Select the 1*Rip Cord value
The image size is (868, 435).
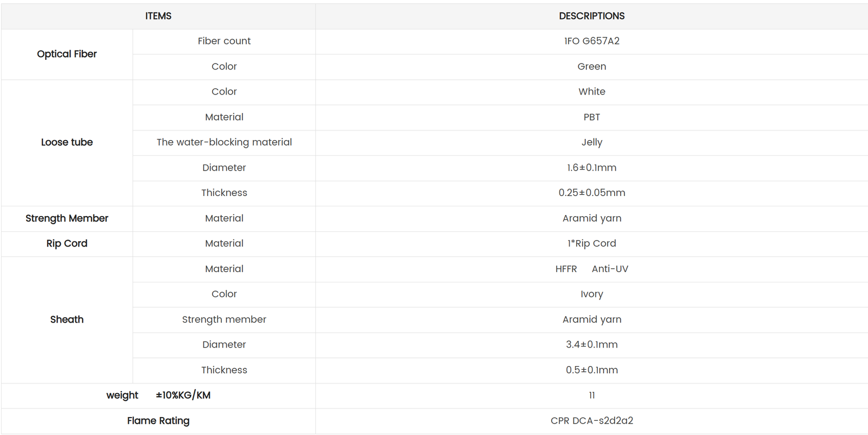point(591,243)
